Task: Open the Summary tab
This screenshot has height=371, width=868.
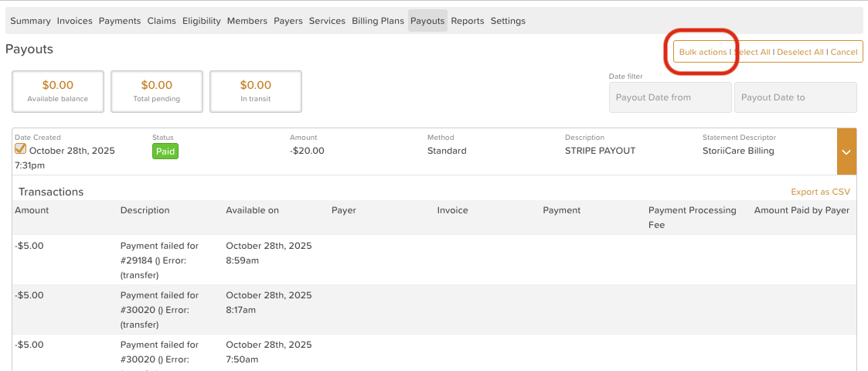Action: click(30, 21)
